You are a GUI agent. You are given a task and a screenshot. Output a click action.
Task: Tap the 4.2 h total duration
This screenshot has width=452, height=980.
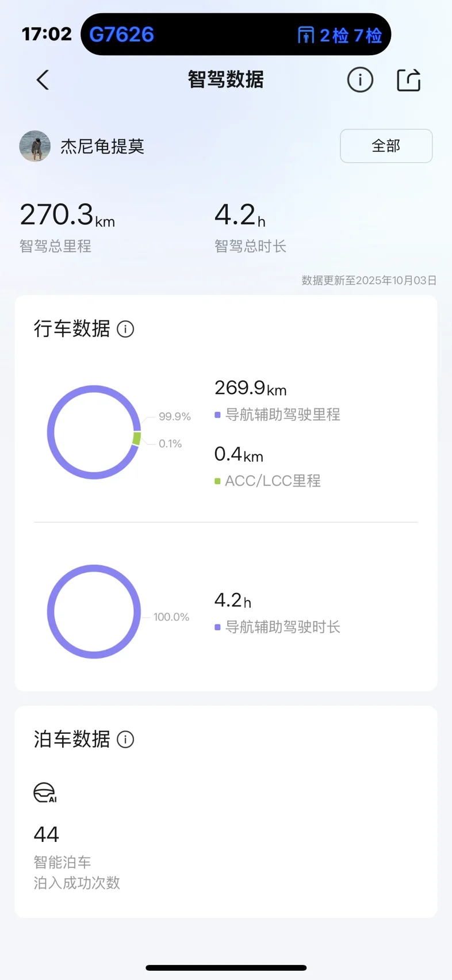coord(240,216)
